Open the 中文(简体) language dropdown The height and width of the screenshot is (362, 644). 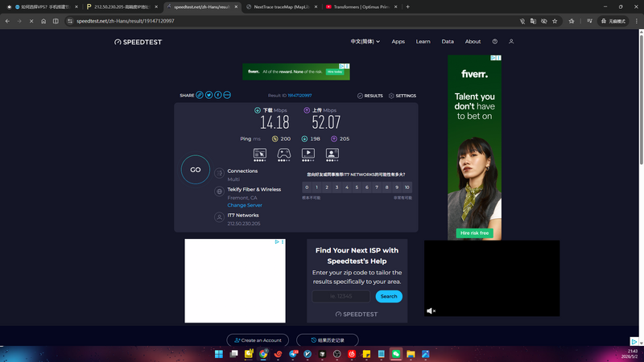pyautogui.click(x=365, y=42)
